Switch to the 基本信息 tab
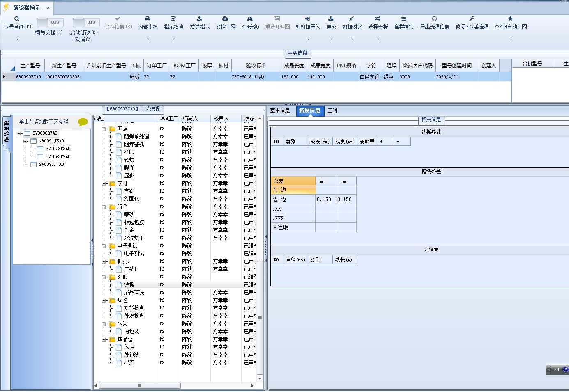The height and width of the screenshot is (392, 569). click(280, 111)
